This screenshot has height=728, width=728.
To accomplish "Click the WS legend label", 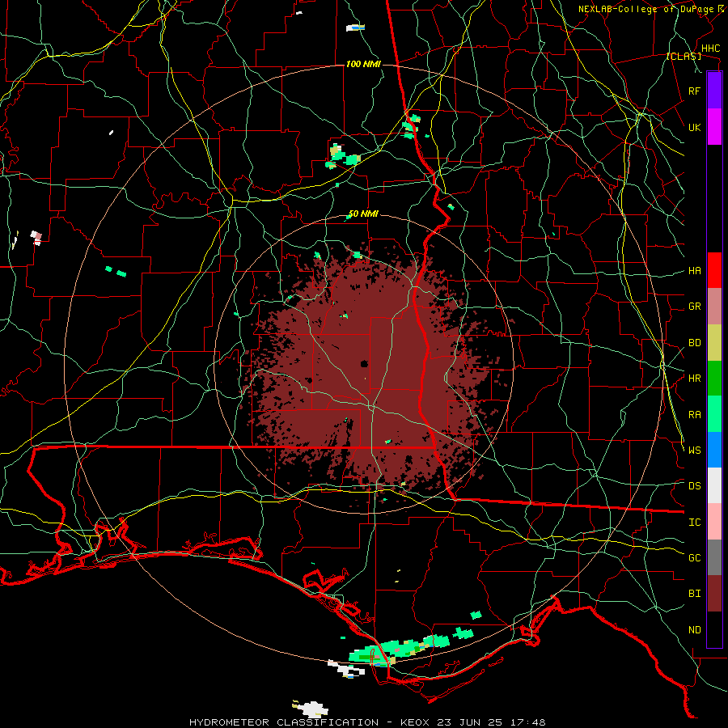I will point(694,451).
